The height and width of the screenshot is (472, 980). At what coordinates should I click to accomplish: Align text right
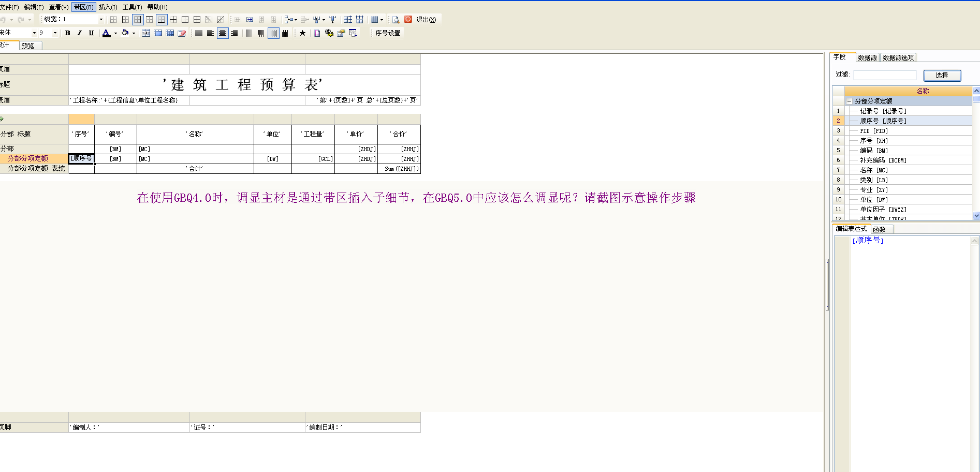(x=235, y=33)
